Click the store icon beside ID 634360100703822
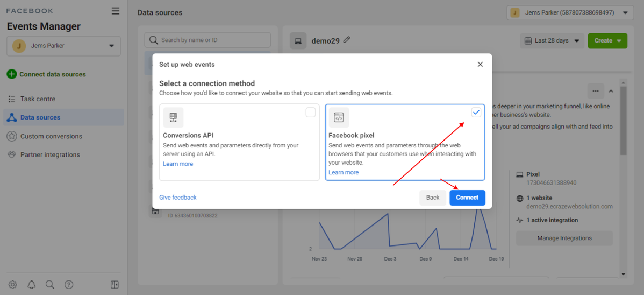 [155, 211]
